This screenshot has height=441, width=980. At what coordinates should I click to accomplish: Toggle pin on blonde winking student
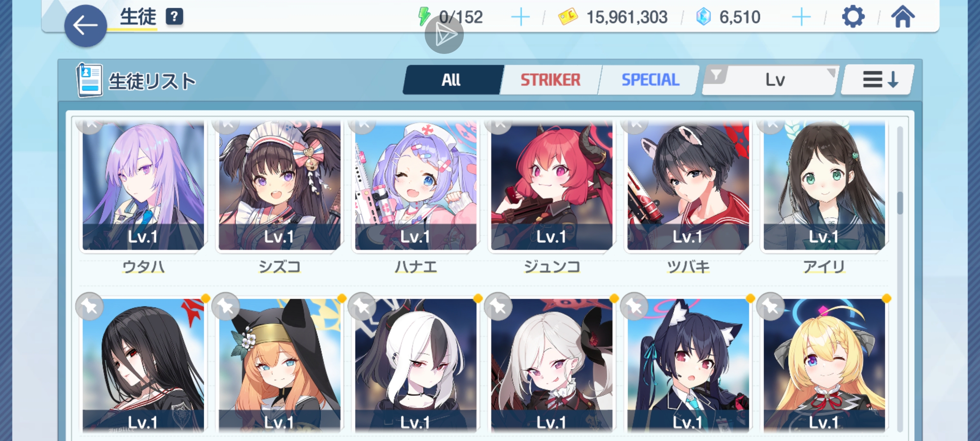tap(770, 306)
